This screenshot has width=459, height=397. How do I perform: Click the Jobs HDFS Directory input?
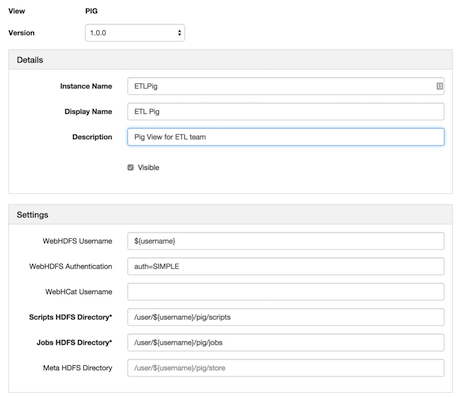(286, 342)
